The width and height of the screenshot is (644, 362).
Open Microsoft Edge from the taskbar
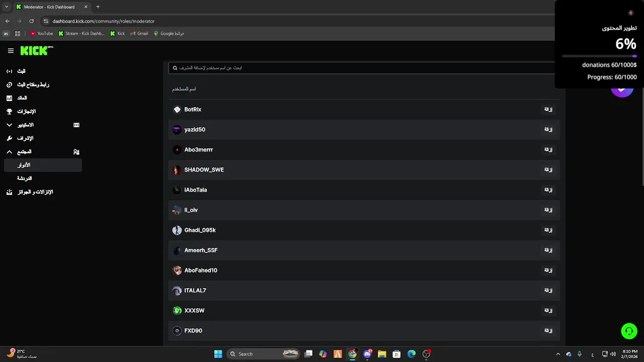(412, 354)
